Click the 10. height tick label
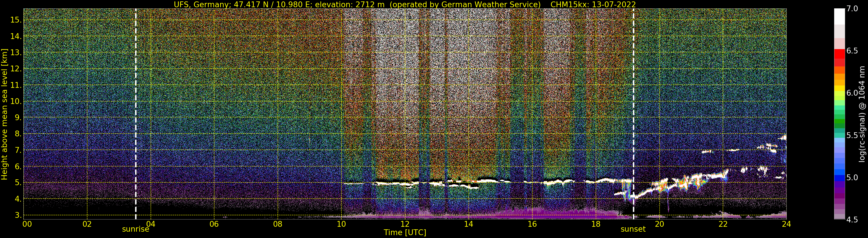This screenshot has height=238, width=868. [x=16, y=101]
